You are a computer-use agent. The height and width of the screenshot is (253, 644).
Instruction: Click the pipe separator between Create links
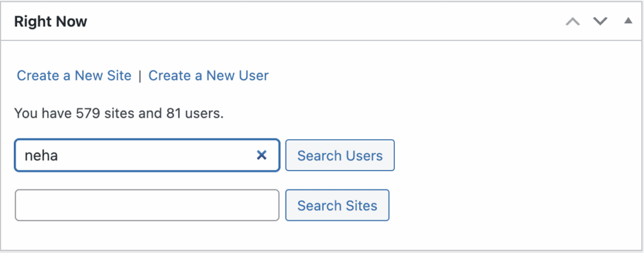click(x=140, y=76)
